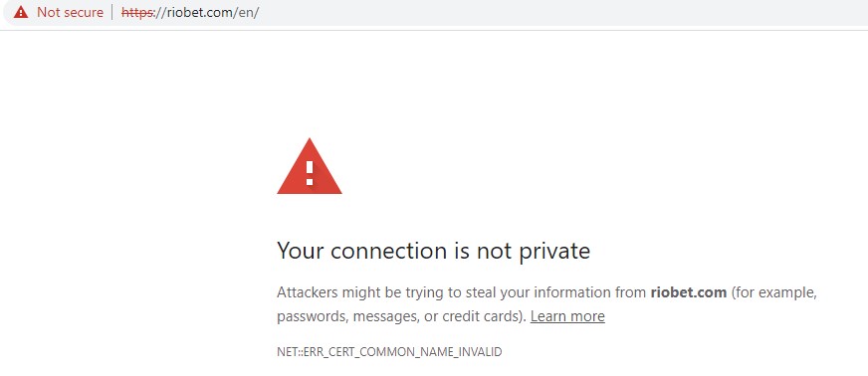Image resolution: width=868 pixels, height=376 pixels.
Task: Open site info via "Not secure" label
Action: [x=70, y=12]
